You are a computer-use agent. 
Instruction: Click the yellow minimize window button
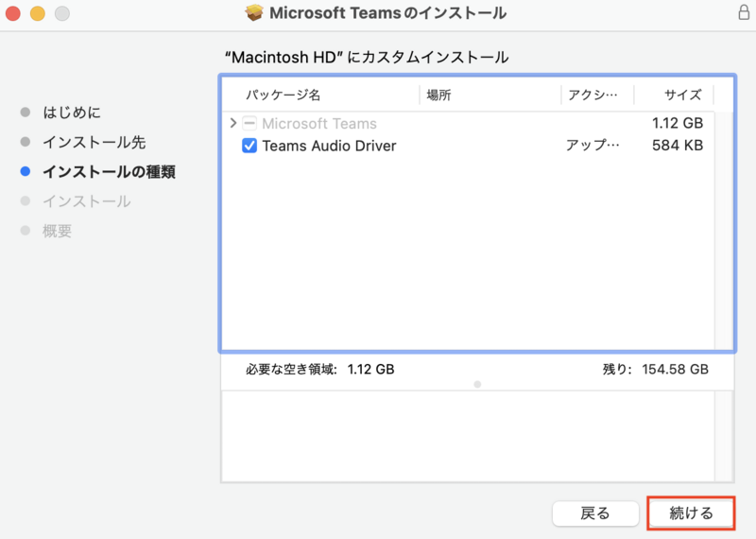(x=38, y=14)
